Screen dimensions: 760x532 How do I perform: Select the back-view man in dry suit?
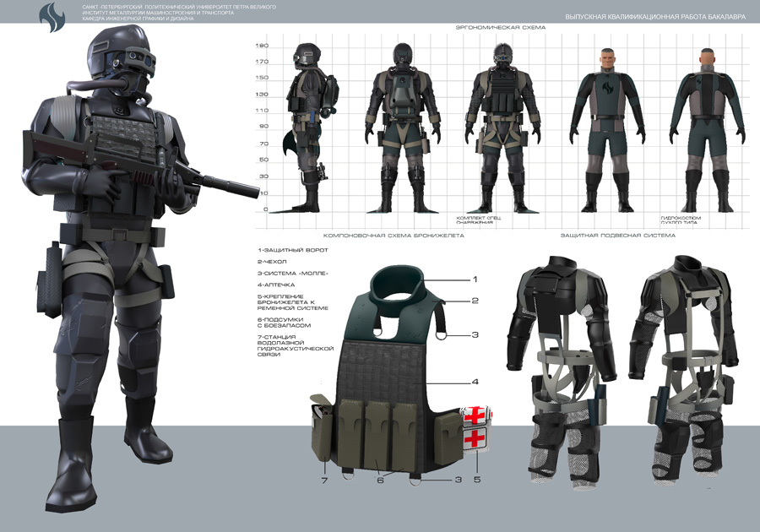click(707, 130)
